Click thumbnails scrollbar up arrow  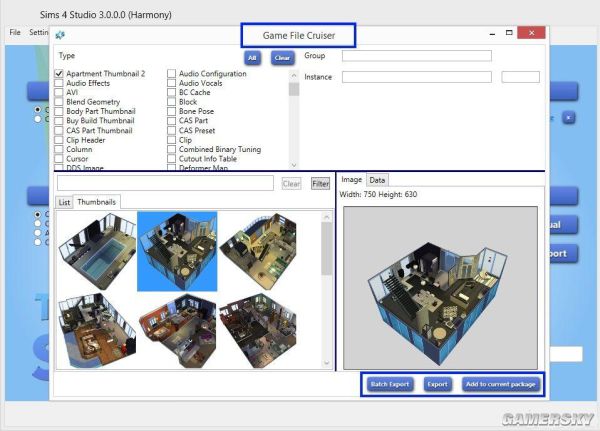326,217
